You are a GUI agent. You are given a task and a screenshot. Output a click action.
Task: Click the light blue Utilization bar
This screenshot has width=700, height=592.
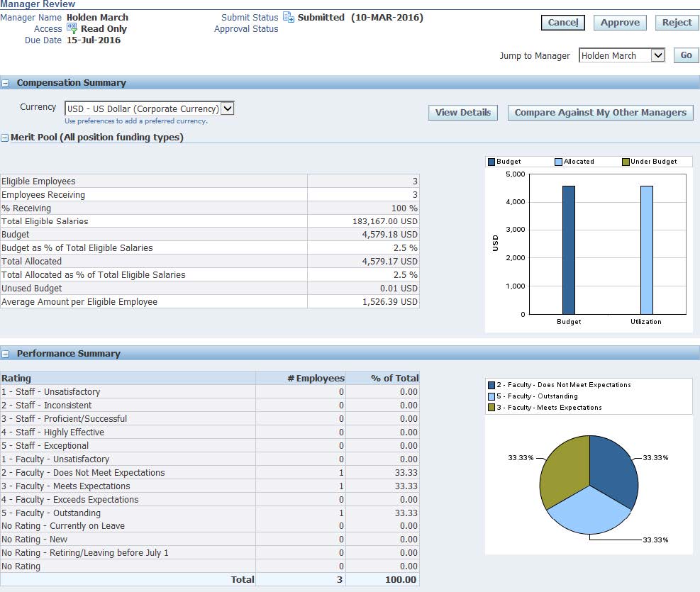pyautogui.click(x=646, y=250)
